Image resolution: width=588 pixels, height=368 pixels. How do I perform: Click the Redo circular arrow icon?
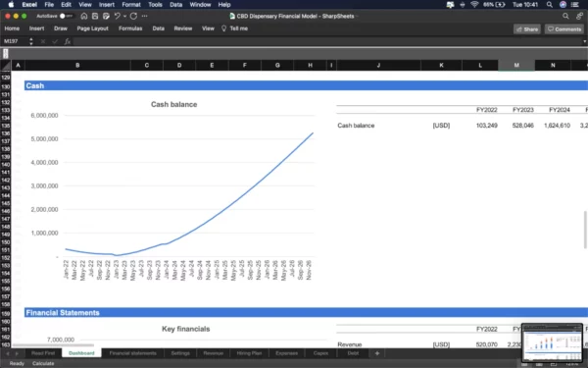pos(133,16)
